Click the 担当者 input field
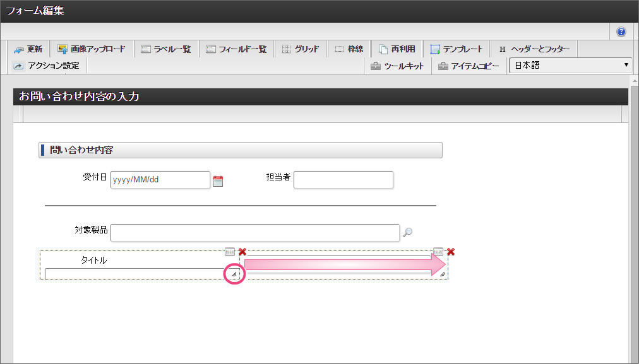Viewport: 639px width, 364px height. [x=343, y=180]
